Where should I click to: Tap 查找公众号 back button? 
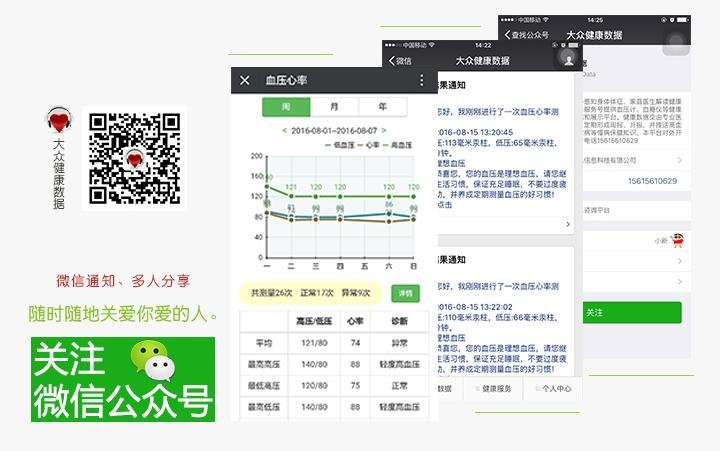coord(526,35)
